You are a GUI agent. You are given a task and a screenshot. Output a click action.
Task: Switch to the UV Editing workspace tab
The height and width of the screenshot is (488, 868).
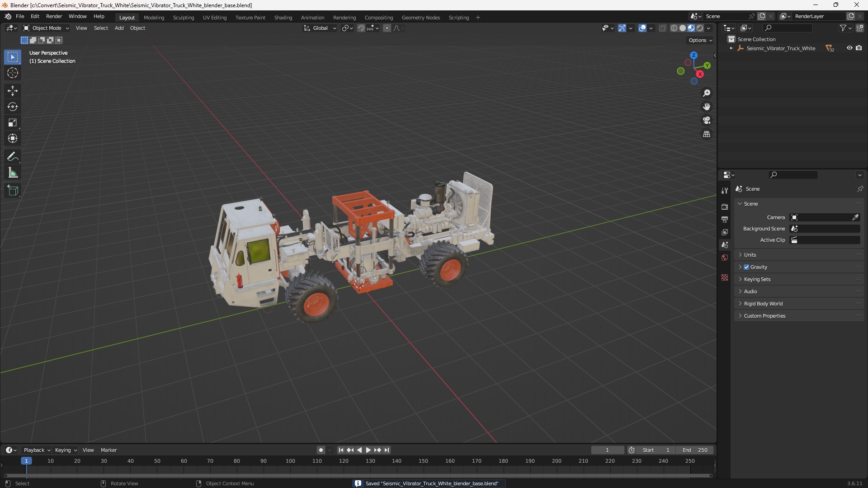pos(215,18)
